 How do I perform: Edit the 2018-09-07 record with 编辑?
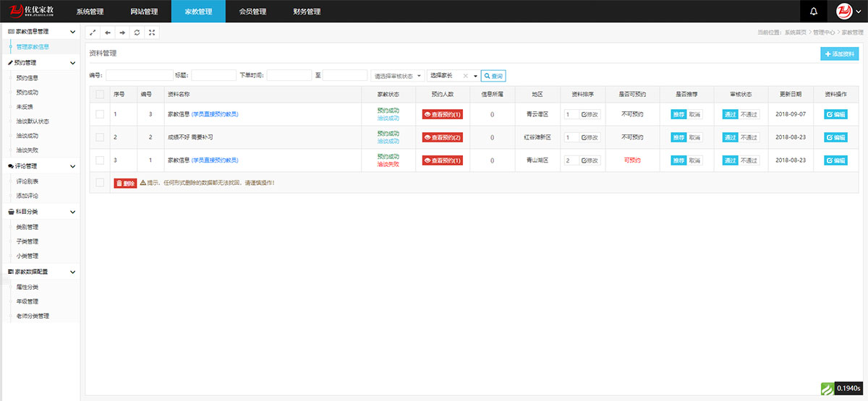point(835,114)
